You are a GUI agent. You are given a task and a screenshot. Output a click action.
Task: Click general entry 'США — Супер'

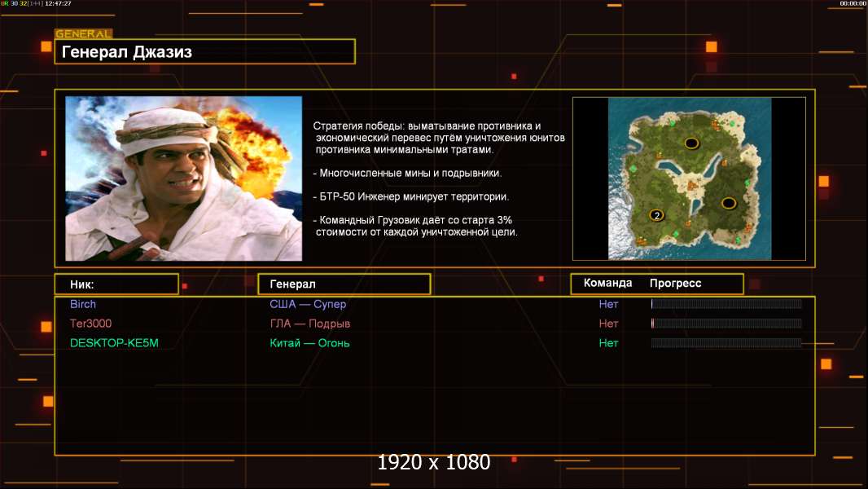[x=308, y=304]
